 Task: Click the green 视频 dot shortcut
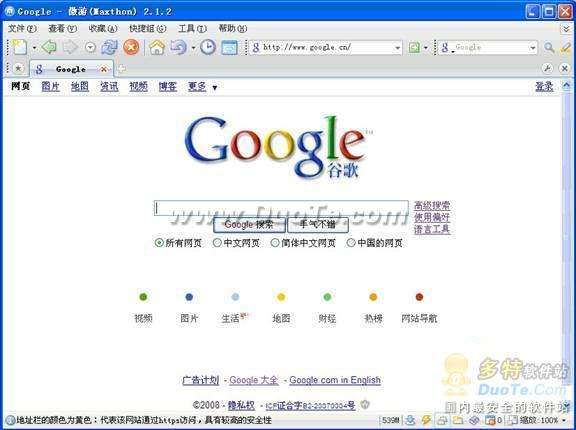(143, 297)
